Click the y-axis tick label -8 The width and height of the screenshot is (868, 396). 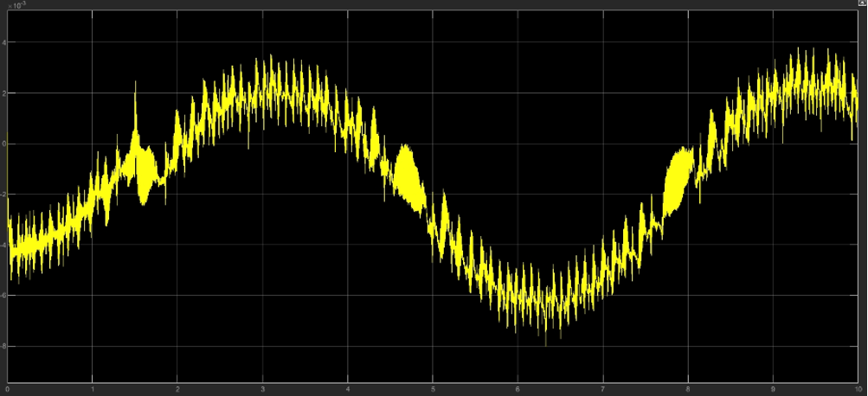pos(3,346)
